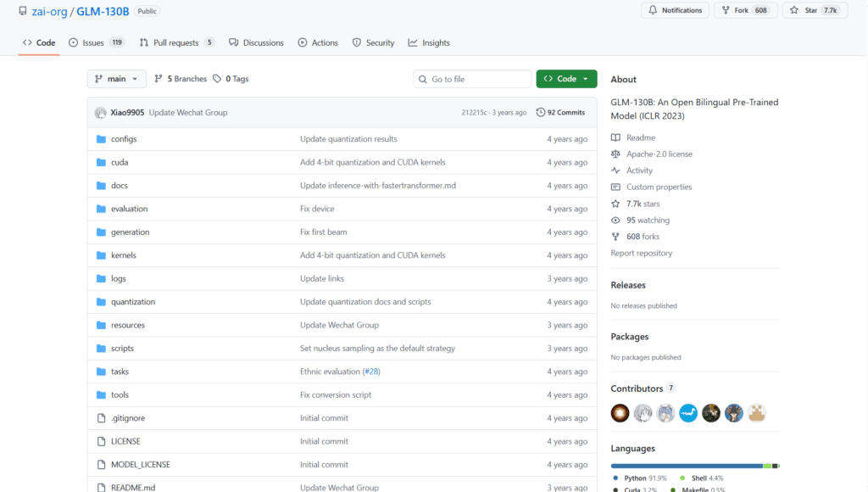
Task: Expand the main branch dropdown
Action: point(116,79)
